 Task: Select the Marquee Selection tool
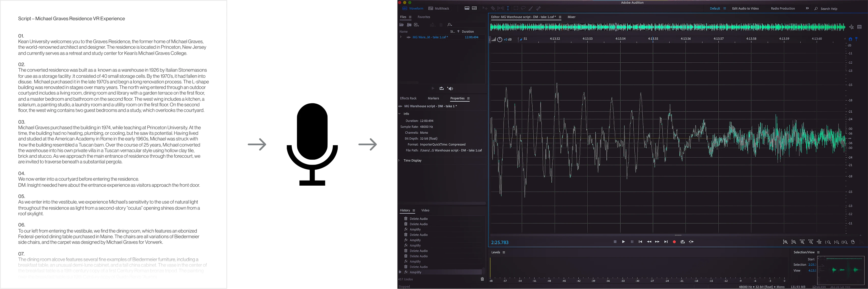pyautogui.click(x=516, y=8)
